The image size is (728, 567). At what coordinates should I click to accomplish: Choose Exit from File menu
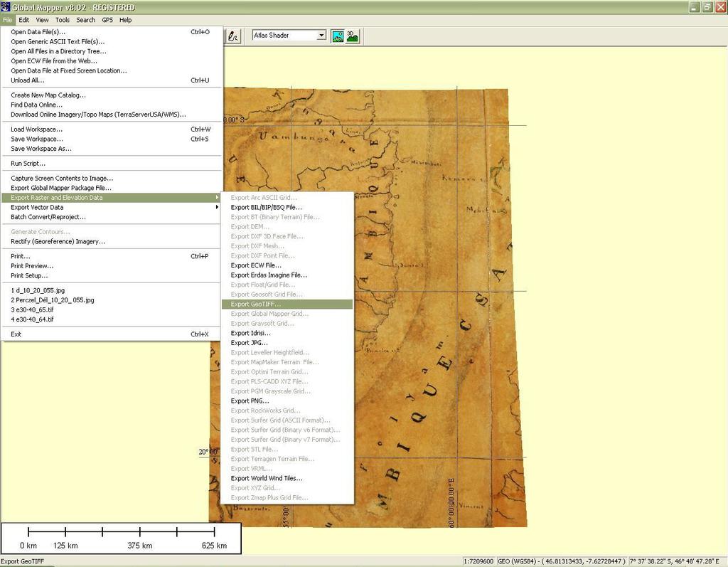point(111,334)
